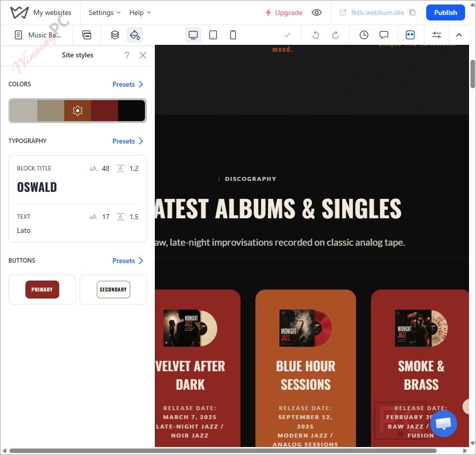Open site in new tab icon
This screenshot has width=476, height=455.
[x=343, y=12]
